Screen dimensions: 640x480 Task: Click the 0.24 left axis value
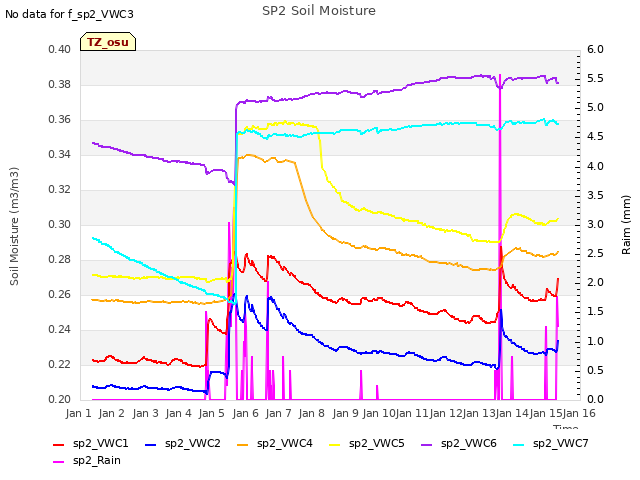[x=59, y=329]
